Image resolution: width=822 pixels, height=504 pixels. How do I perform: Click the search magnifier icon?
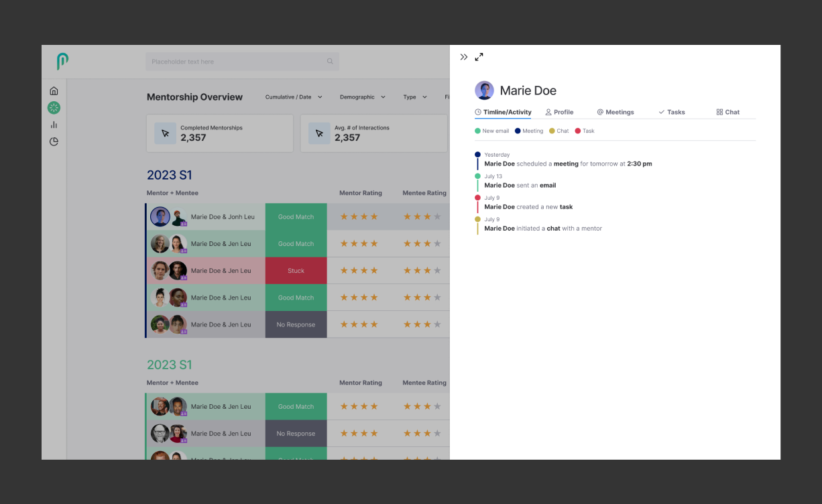click(330, 62)
